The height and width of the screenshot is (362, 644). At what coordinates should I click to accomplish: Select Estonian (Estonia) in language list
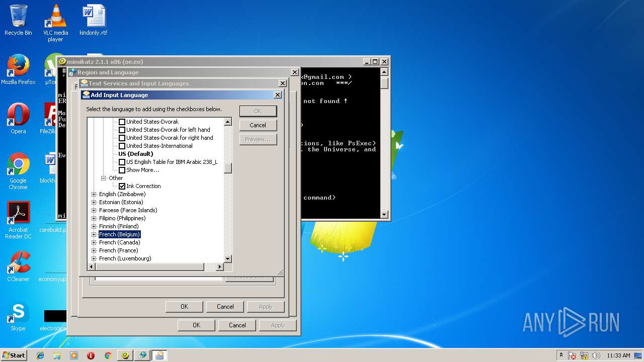coord(121,202)
